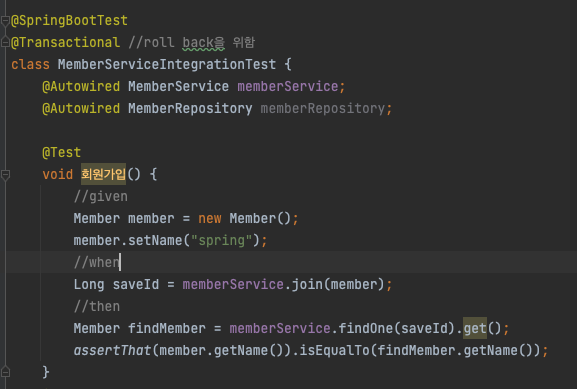This screenshot has width=577, height=389.
Task: Click the grayed-out memberRepository field name
Action: (322, 109)
